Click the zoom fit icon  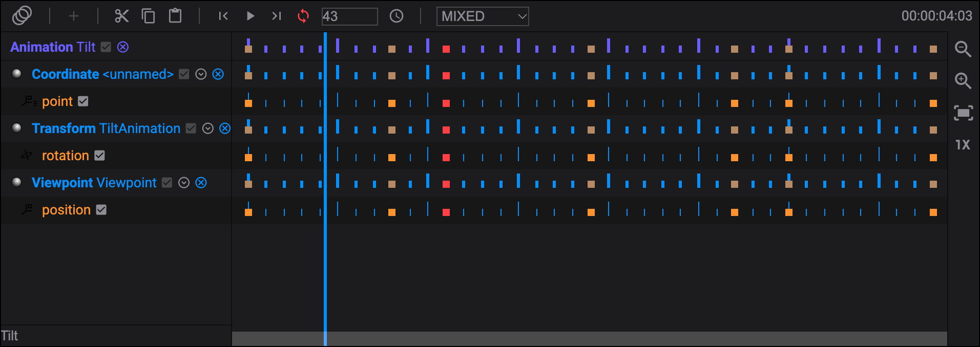coord(963,113)
